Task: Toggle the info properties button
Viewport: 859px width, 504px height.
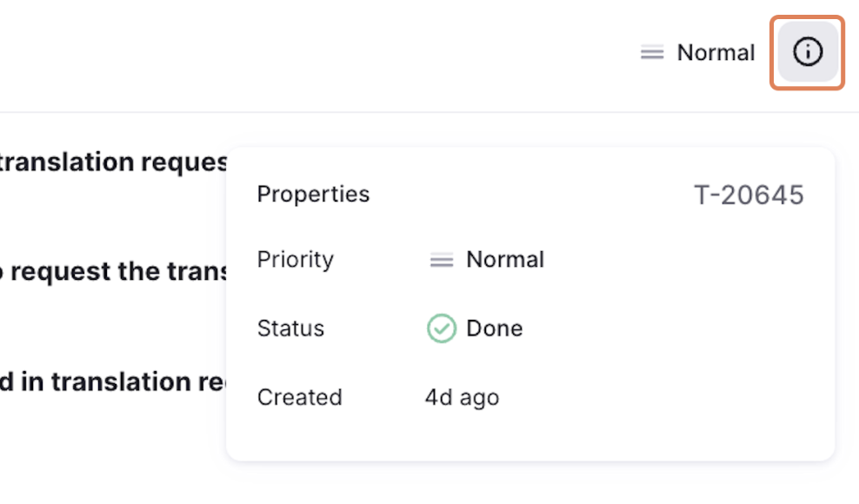Action: [808, 53]
